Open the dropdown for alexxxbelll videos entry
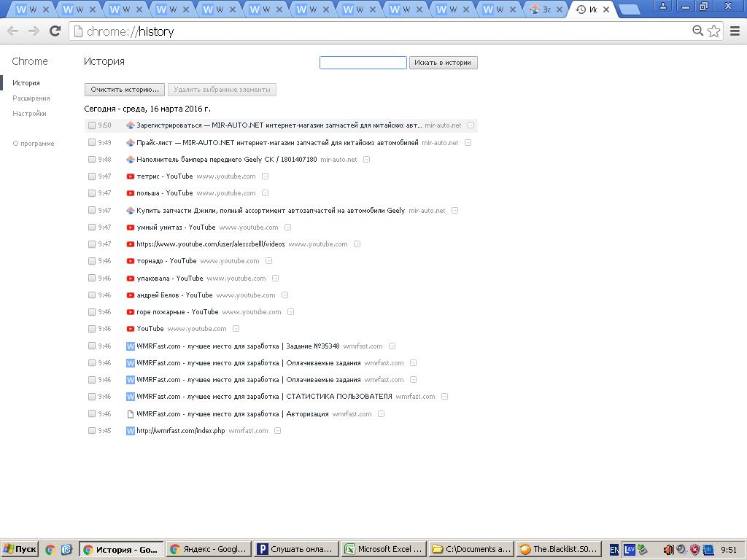The width and height of the screenshot is (747, 560). coord(357,244)
